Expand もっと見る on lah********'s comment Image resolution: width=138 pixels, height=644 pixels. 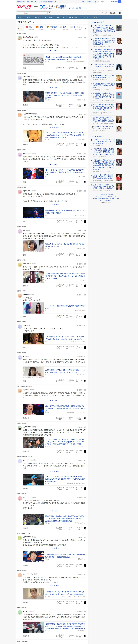[54, 548]
